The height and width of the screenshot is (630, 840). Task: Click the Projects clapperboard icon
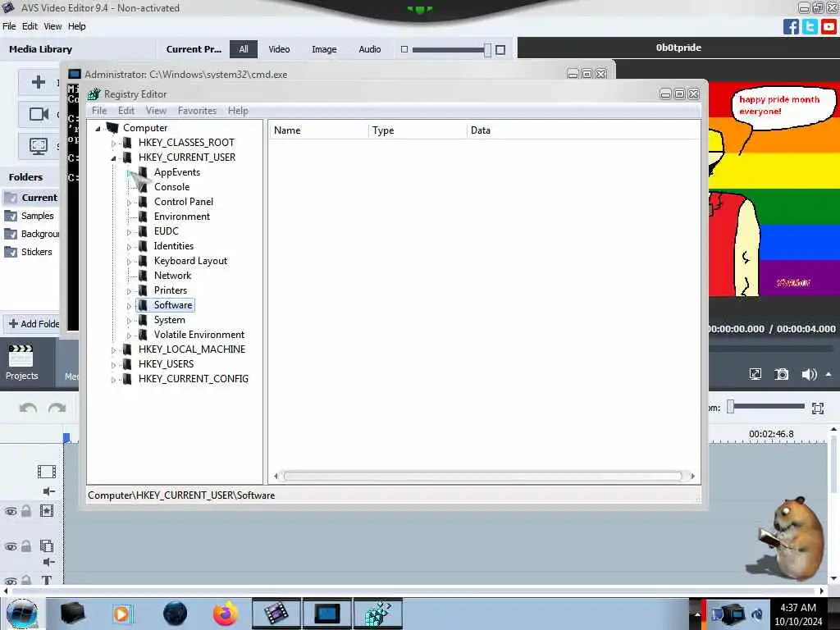[x=21, y=356]
